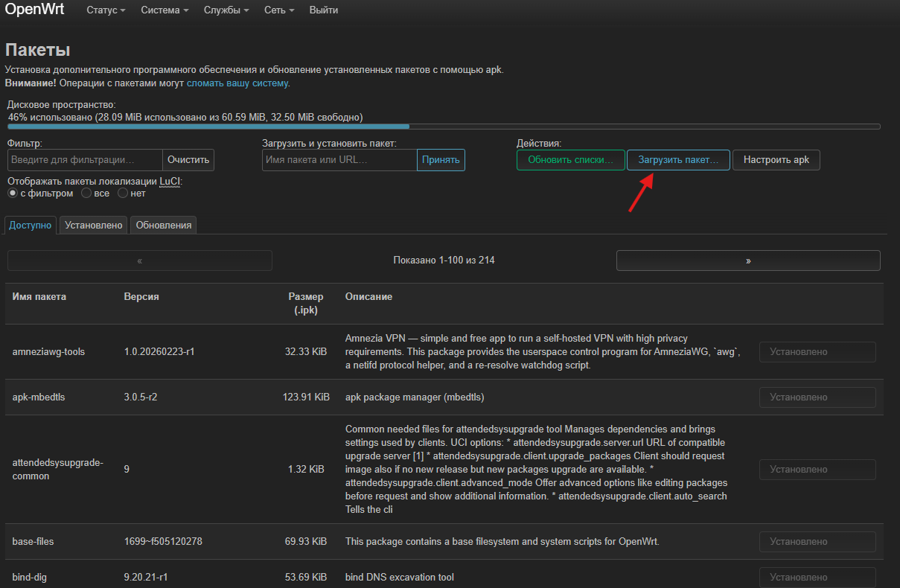The image size is (900, 588).
Task: Click Очистить to clear the filter
Action: [188, 160]
